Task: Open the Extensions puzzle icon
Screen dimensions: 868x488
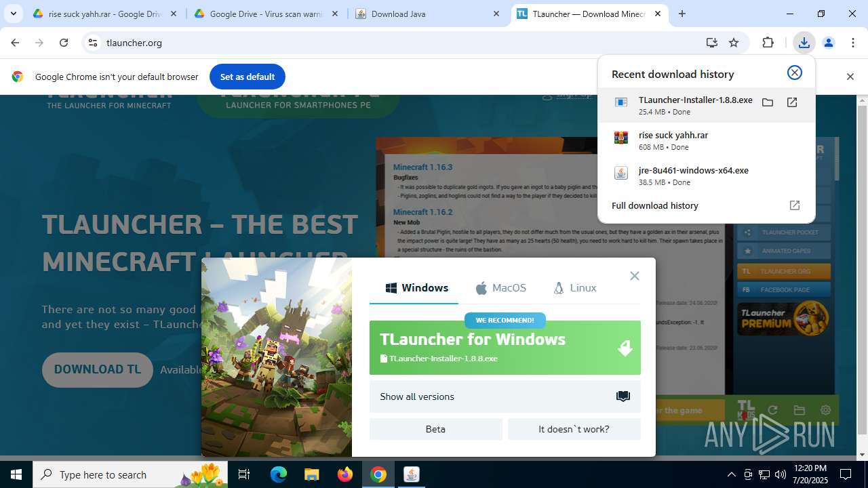Action: click(768, 43)
